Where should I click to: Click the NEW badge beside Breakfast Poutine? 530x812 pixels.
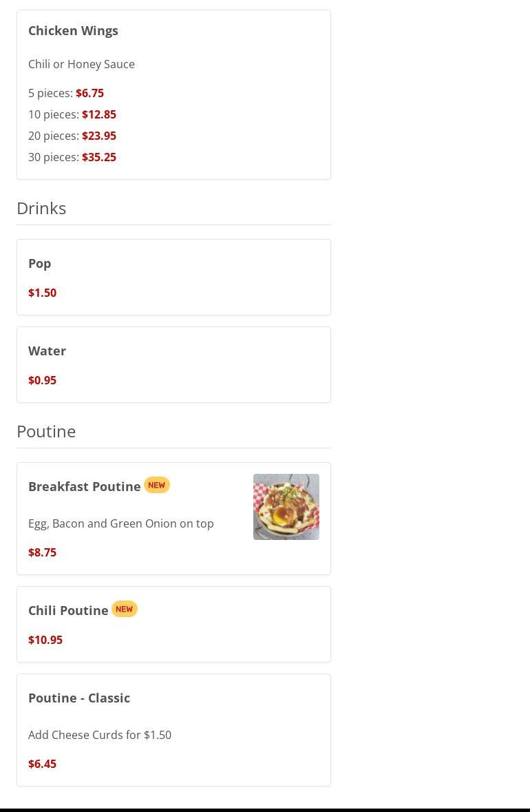(157, 485)
